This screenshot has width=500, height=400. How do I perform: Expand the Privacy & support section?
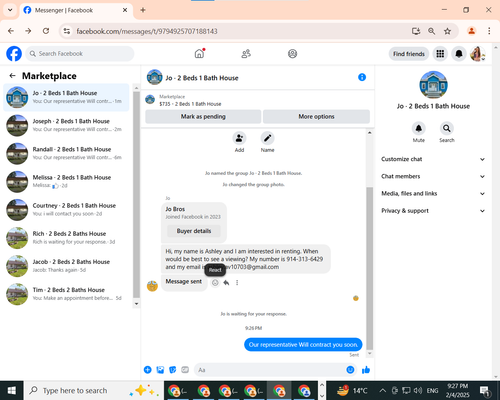point(433,211)
